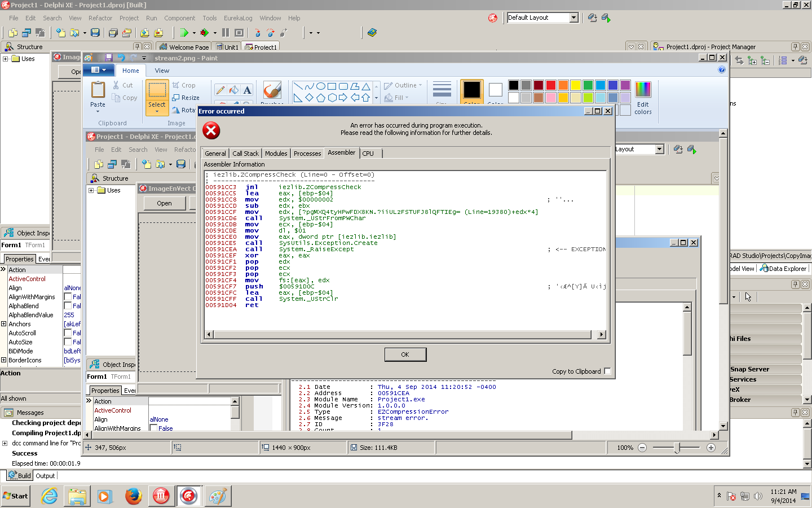
Task: Click the Save All disk icon in Delphi toolbar
Action: point(113,33)
